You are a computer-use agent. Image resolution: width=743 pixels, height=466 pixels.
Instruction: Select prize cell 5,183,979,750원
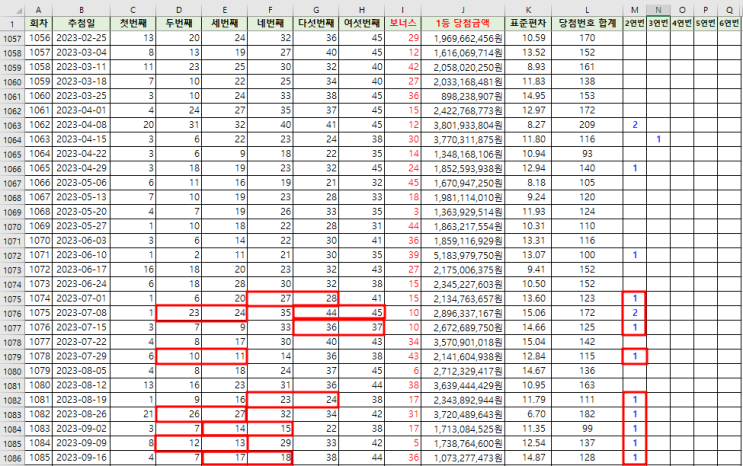[463, 255]
